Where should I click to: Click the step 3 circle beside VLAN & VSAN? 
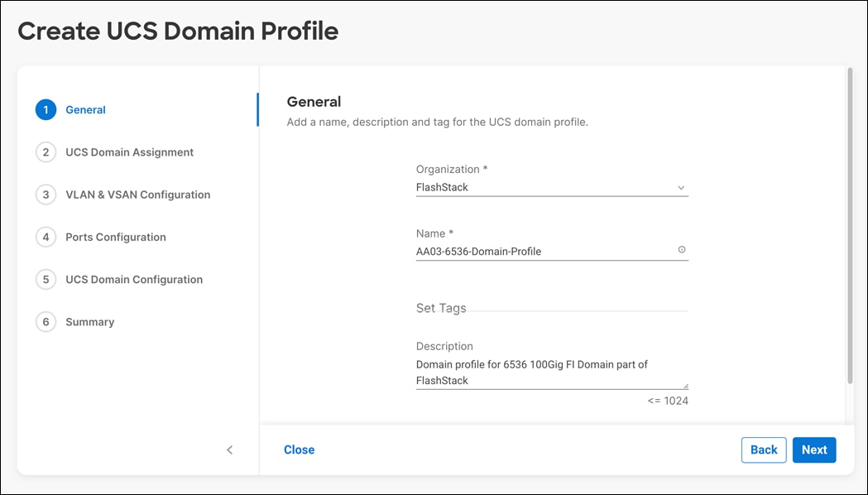[x=46, y=195]
